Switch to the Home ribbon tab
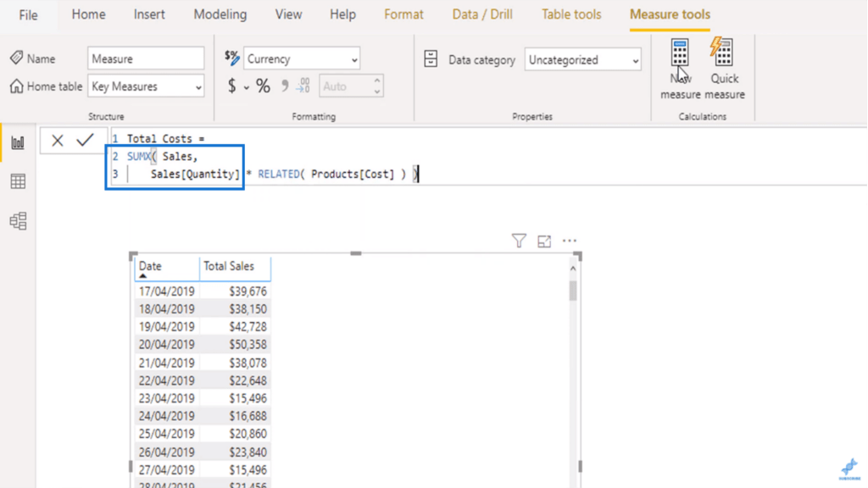Screen dimensions: 868x488 pos(88,14)
